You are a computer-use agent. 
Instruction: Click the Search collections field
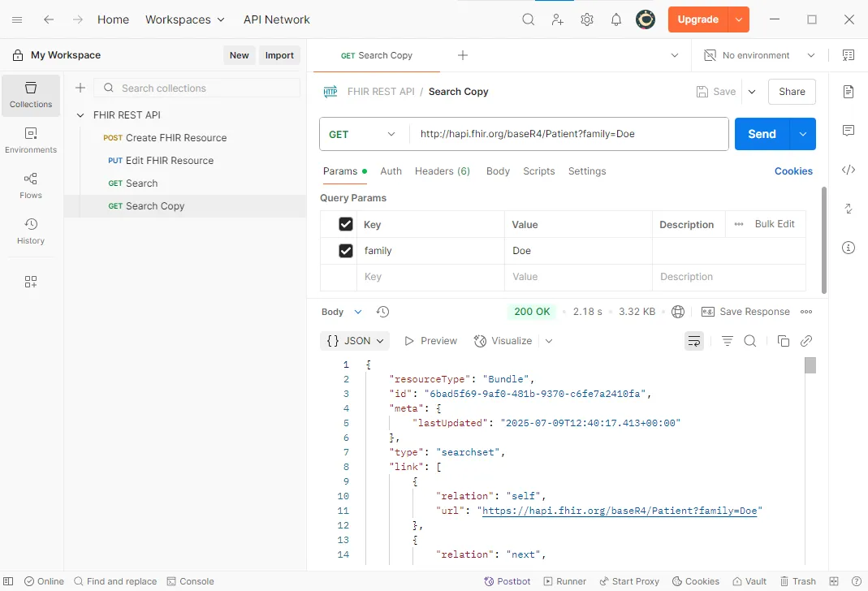click(197, 88)
